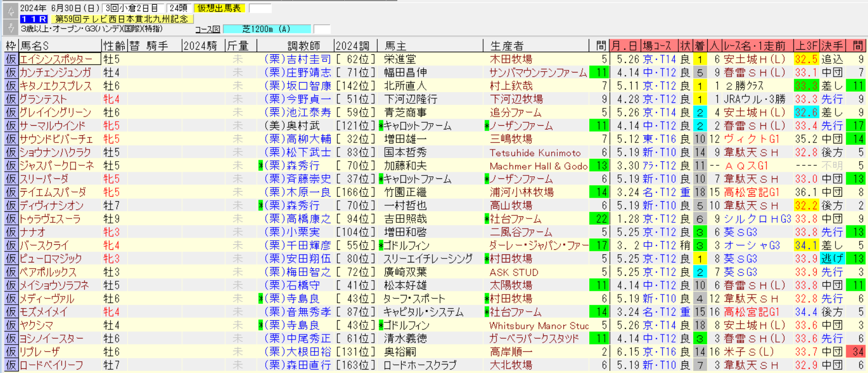Select horse トゥラヴェスーラ
This screenshot has height=373, width=868.
click(50, 219)
